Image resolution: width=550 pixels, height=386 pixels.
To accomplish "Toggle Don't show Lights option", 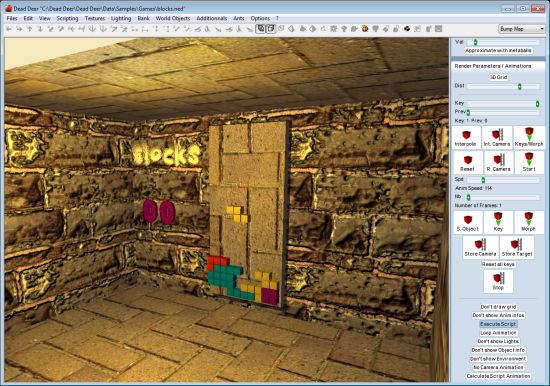I will (498, 341).
